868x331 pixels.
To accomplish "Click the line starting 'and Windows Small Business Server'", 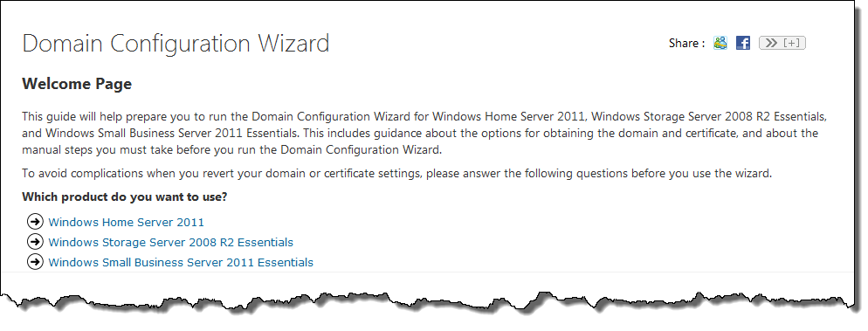I will coord(420,134).
